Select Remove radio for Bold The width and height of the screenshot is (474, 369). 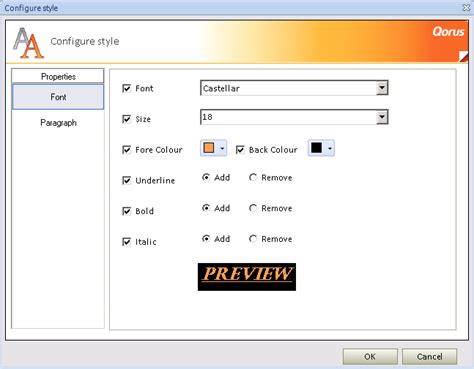click(x=253, y=208)
